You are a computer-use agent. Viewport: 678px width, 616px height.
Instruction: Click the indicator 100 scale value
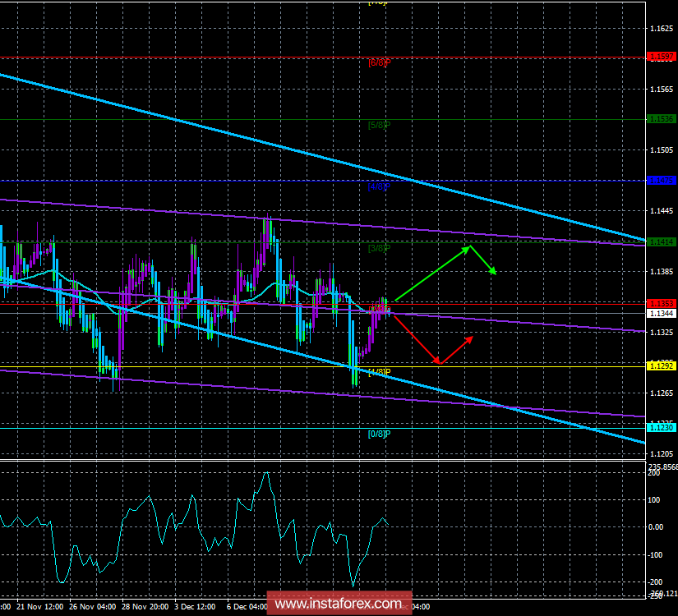[654, 500]
